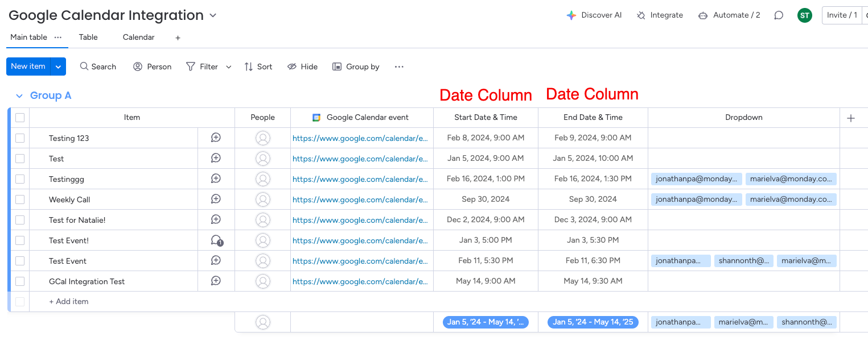The image size is (868, 345).
Task: Toggle the select-all header checkbox
Action: coord(20,118)
